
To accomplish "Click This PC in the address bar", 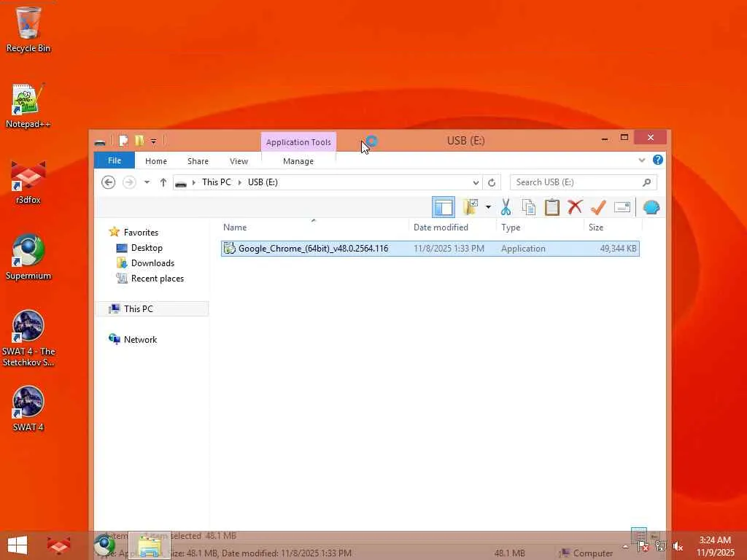I will coord(216,182).
